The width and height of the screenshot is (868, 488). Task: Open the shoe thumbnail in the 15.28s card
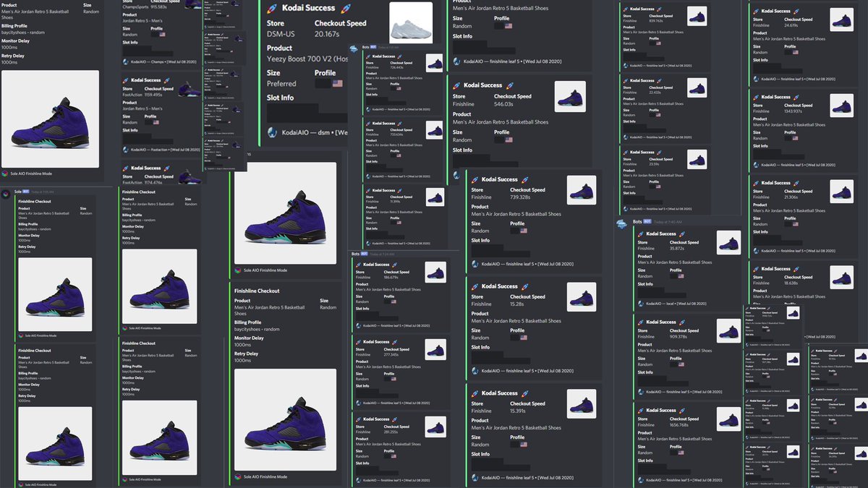click(x=581, y=297)
